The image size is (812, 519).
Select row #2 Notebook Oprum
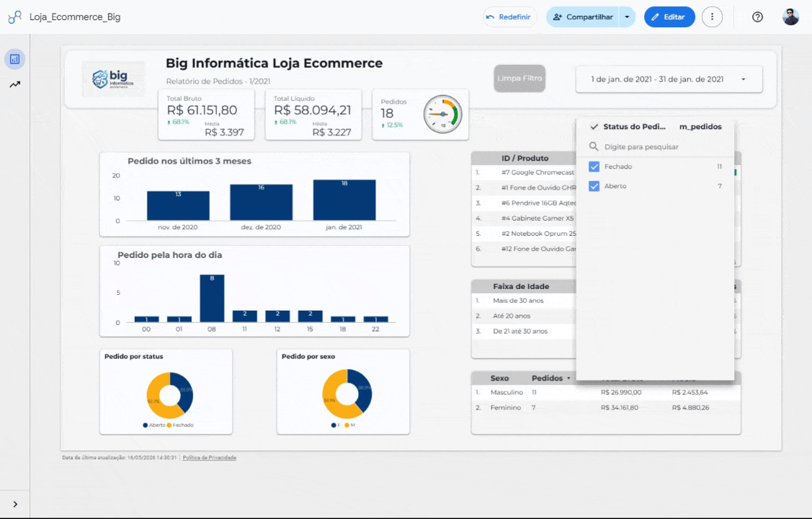pos(524,234)
